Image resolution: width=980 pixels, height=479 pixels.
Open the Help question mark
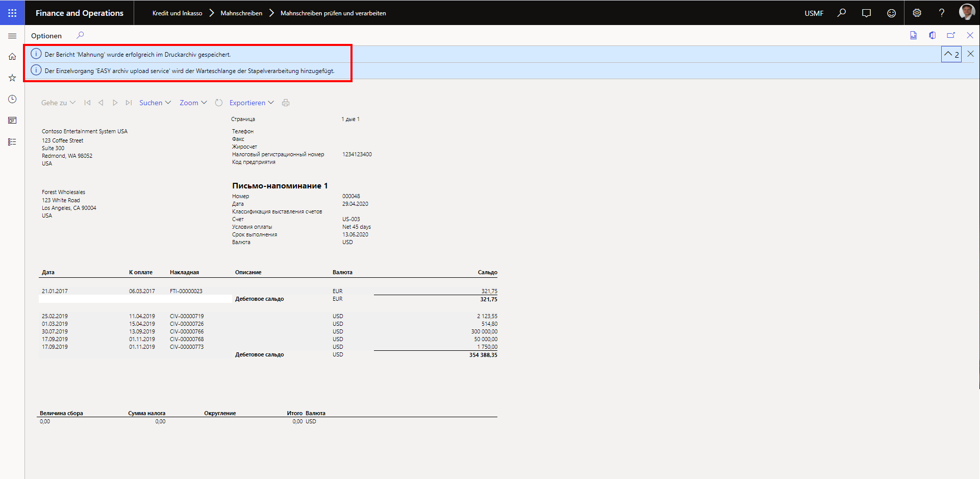coord(942,13)
